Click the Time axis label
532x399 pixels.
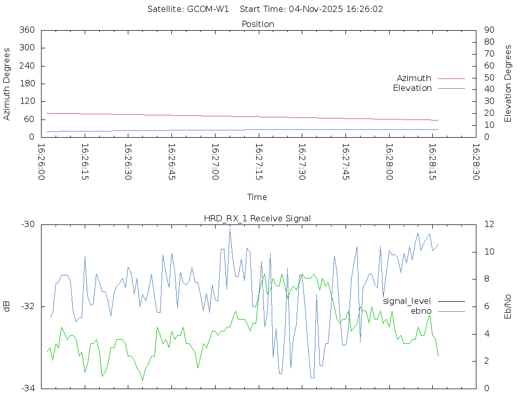point(257,197)
